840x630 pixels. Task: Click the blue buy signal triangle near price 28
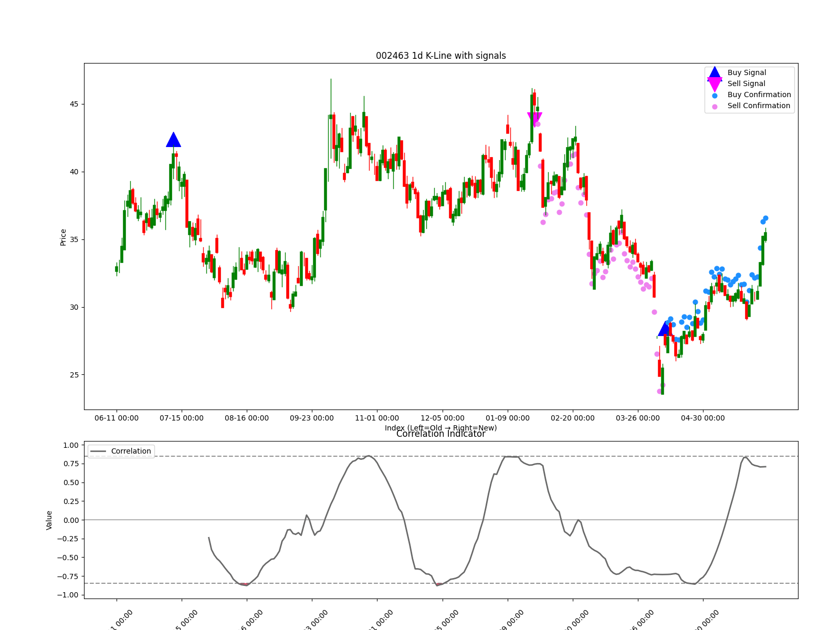click(x=665, y=329)
